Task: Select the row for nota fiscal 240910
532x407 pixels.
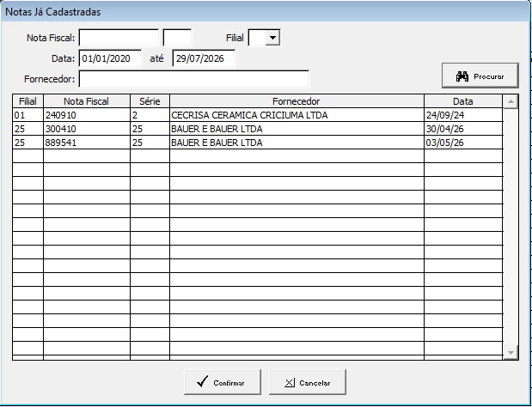Action: coord(258,115)
